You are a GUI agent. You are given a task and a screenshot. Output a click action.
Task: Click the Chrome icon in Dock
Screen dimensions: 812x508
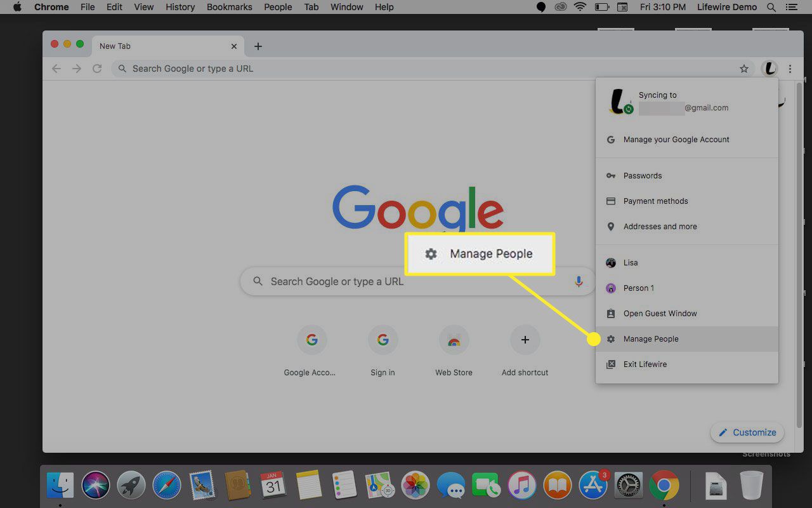664,486
